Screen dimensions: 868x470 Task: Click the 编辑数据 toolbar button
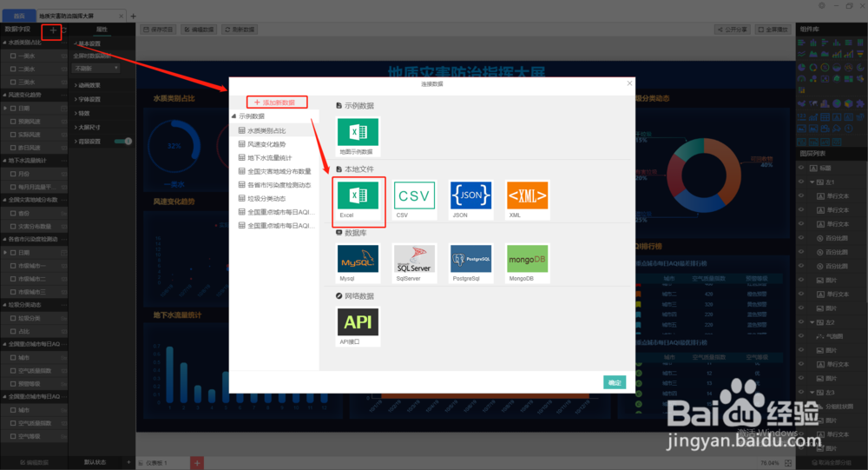pyautogui.click(x=199, y=30)
